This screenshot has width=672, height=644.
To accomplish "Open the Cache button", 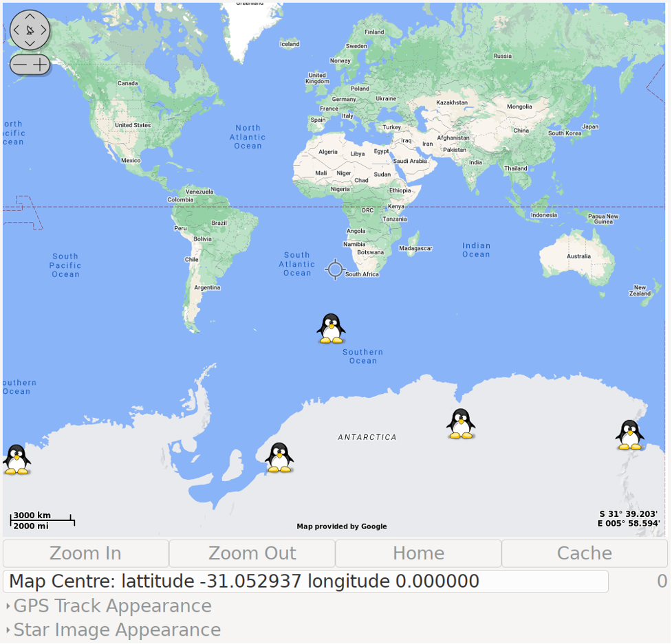I will pos(585,554).
